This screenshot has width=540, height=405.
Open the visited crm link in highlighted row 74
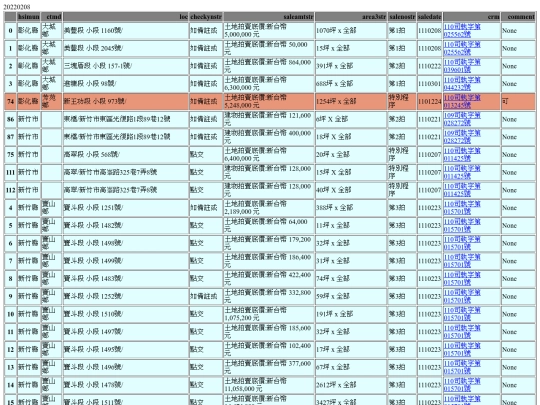coord(462,101)
